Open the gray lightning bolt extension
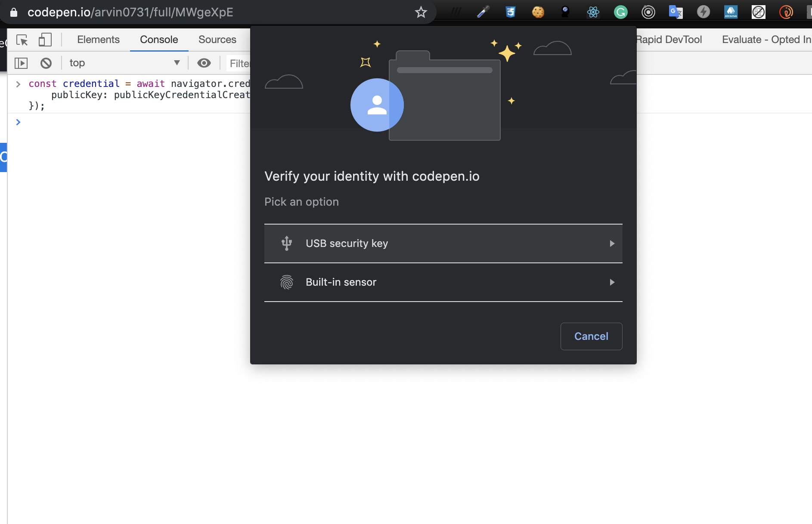812x524 pixels. (703, 12)
